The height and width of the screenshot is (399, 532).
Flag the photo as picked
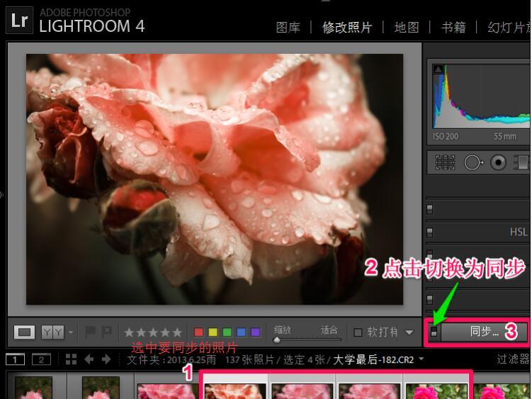(x=90, y=332)
